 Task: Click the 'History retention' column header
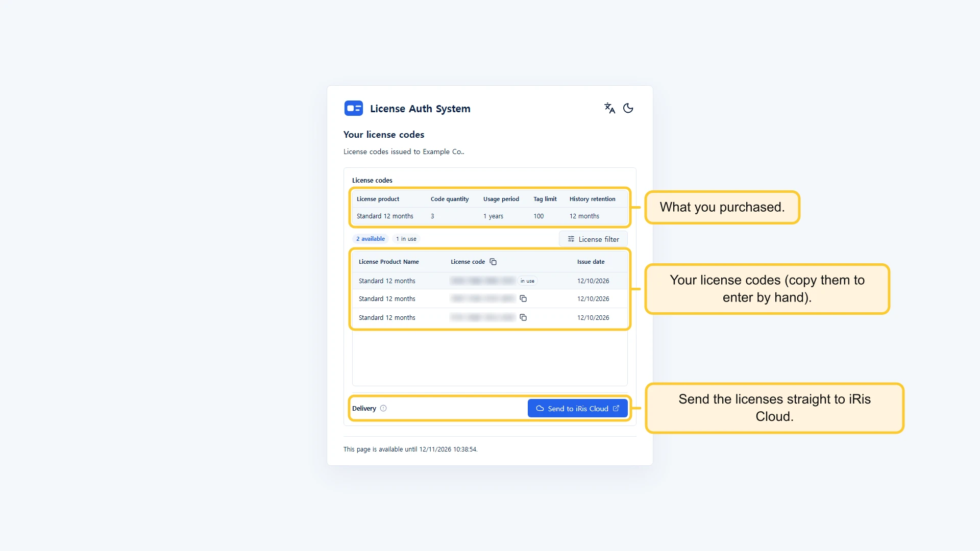click(x=593, y=199)
